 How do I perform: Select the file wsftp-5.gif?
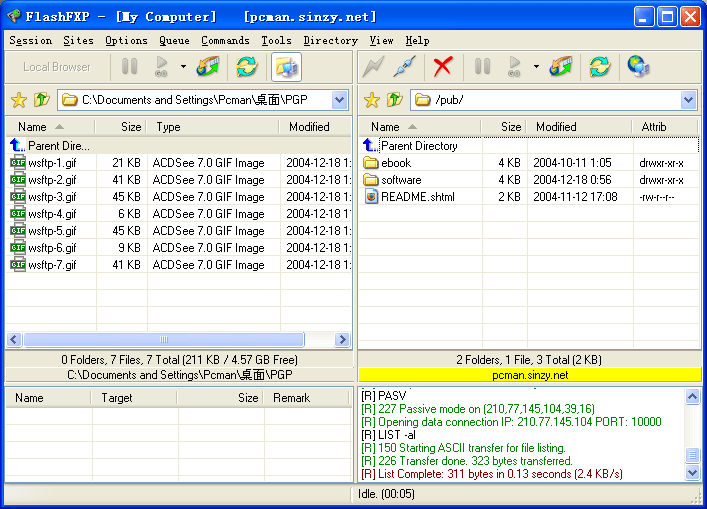[x=52, y=231]
